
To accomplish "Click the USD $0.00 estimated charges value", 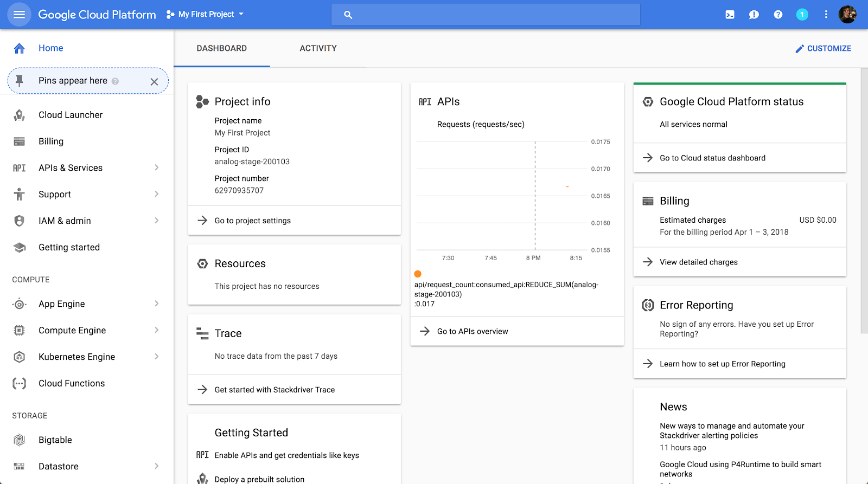I will (x=818, y=220).
